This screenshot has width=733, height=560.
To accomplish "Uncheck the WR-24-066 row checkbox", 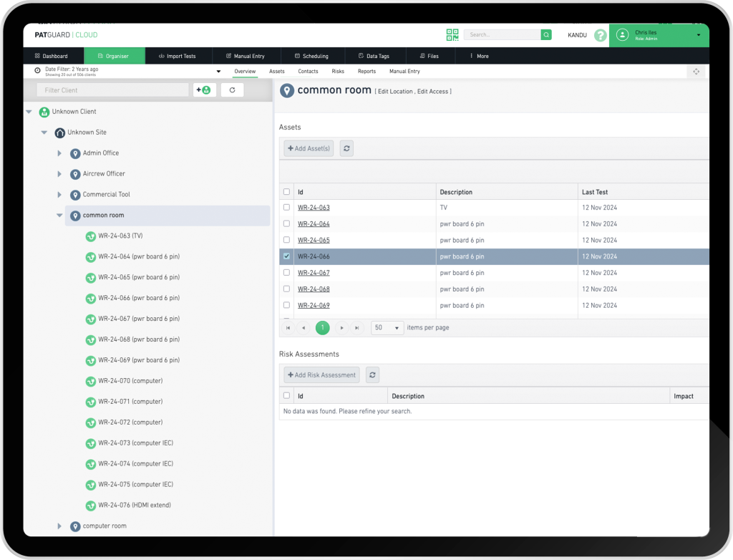I will (x=287, y=256).
